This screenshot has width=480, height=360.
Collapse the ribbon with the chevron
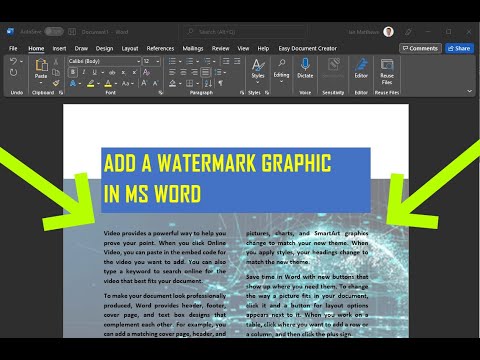pyautogui.click(x=470, y=91)
